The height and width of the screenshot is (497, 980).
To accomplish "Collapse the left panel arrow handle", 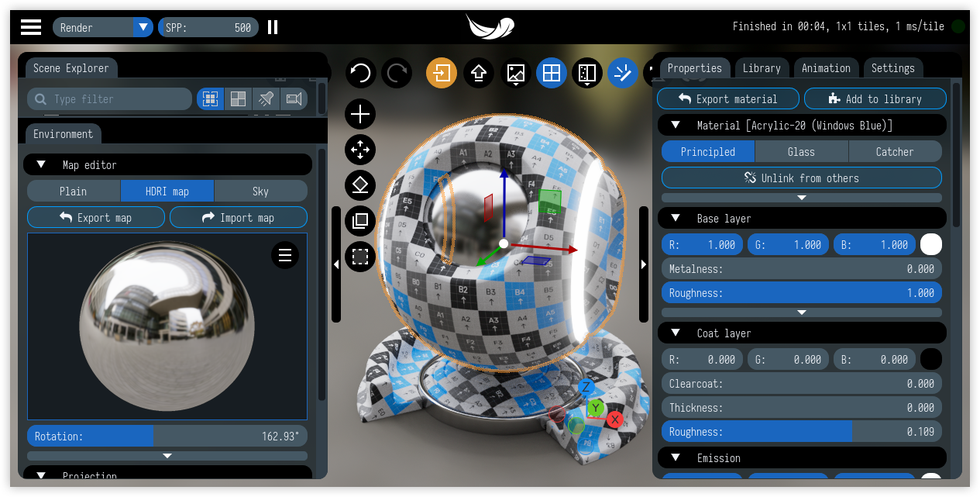I will [x=336, y=264].
